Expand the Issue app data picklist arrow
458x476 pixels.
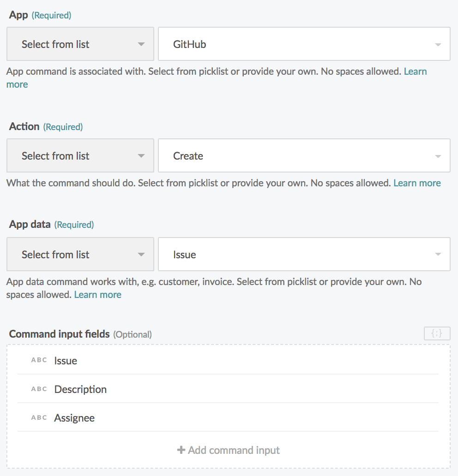pyautogui.click(x=438, y=255)
